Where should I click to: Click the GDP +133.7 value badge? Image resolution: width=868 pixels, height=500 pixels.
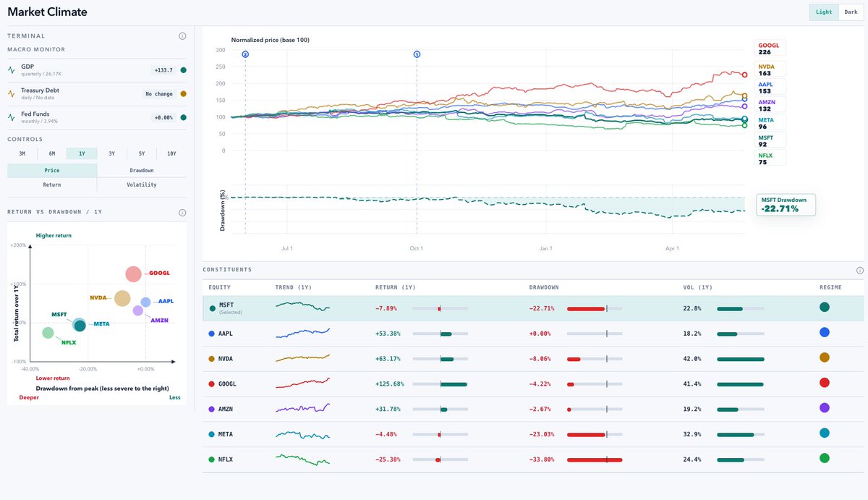163,70
